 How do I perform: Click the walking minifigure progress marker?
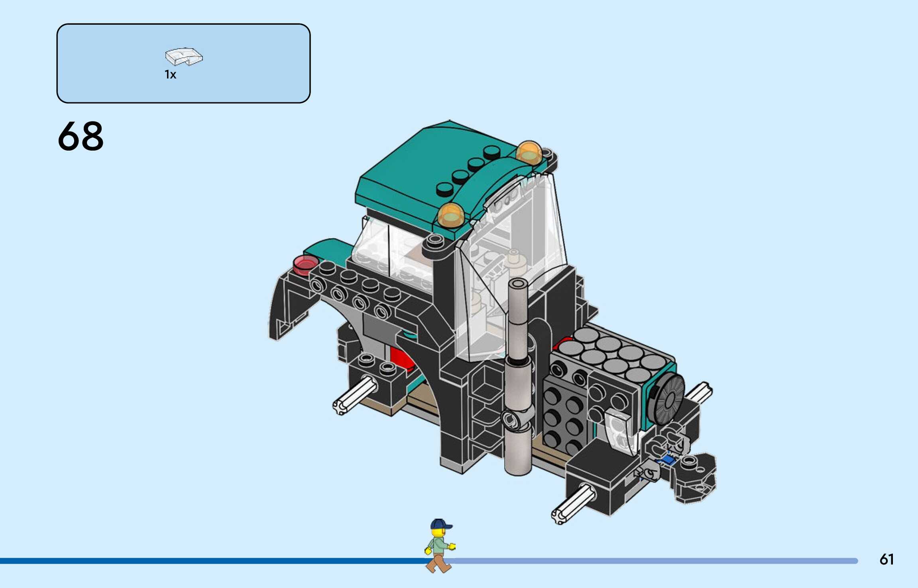click(439, 546)
